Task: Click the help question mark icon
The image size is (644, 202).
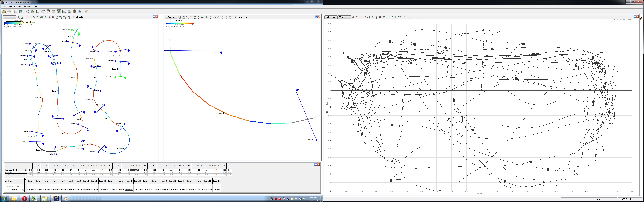Action: (x=86, y=11)
